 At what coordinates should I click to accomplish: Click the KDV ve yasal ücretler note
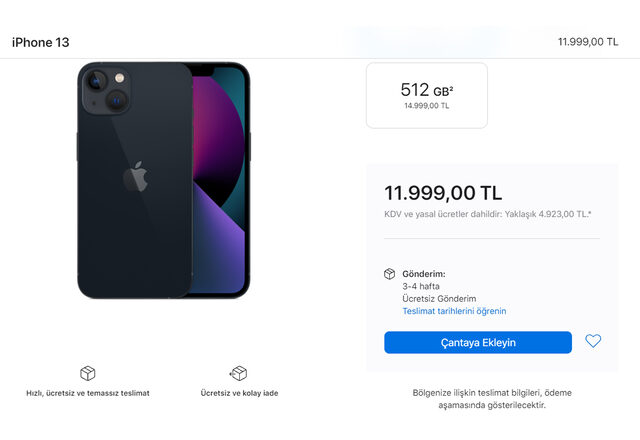click(487, 214)
